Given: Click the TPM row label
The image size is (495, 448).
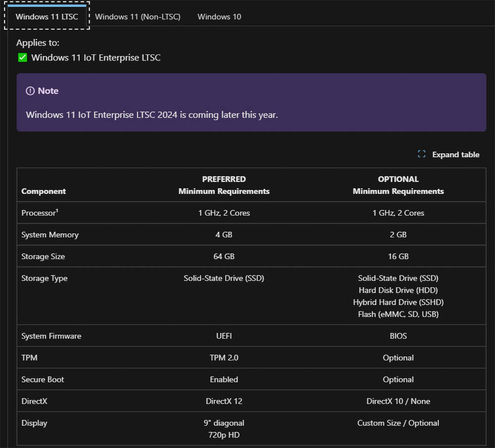Looking at the screenshot, I should click(x=29, y=357).
